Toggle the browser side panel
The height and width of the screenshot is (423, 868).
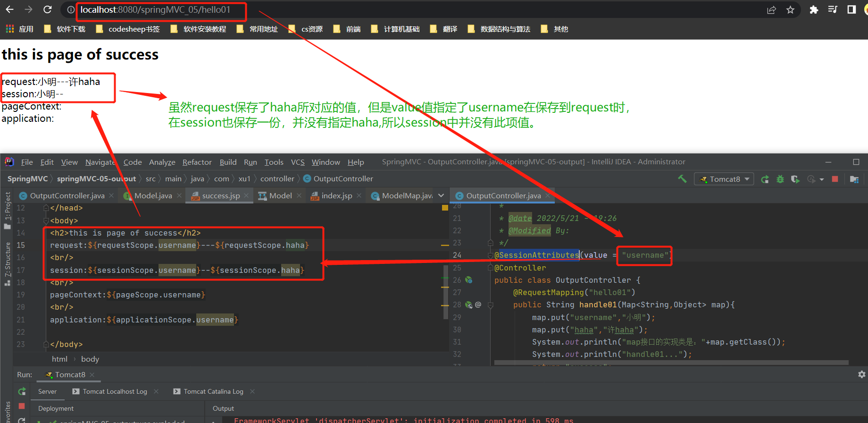click(x=851, y=9)
